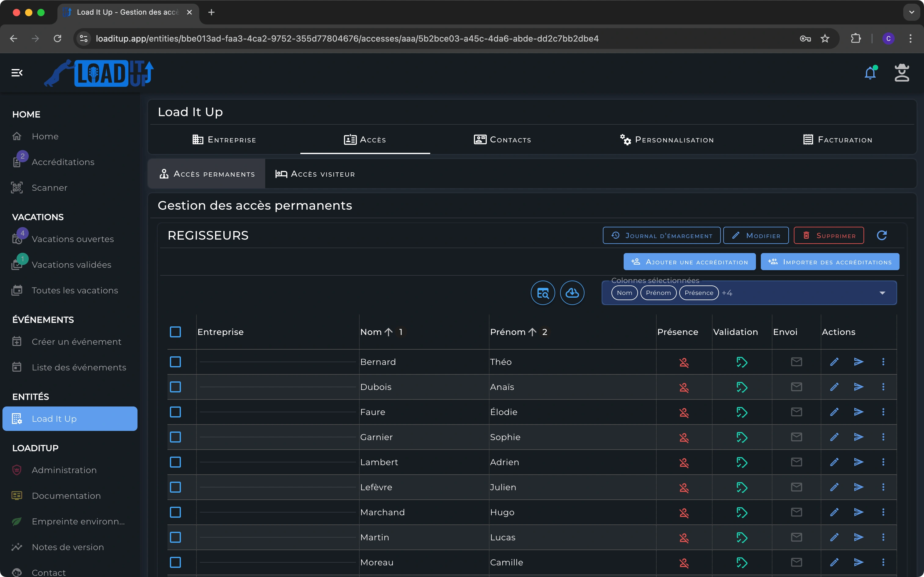Sort the table by Nom column header
Image resolution: width=924 pixels, height=577 pixels.
(371, 332)
